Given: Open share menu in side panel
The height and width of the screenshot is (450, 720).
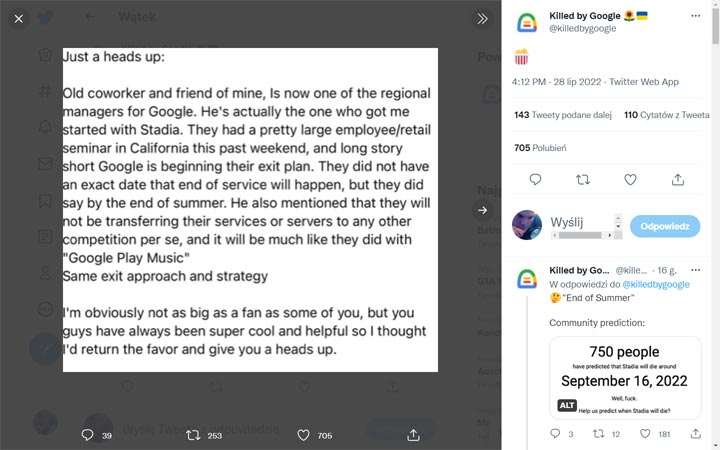Looking at the screenshot, I should click(x=678, y=180).
